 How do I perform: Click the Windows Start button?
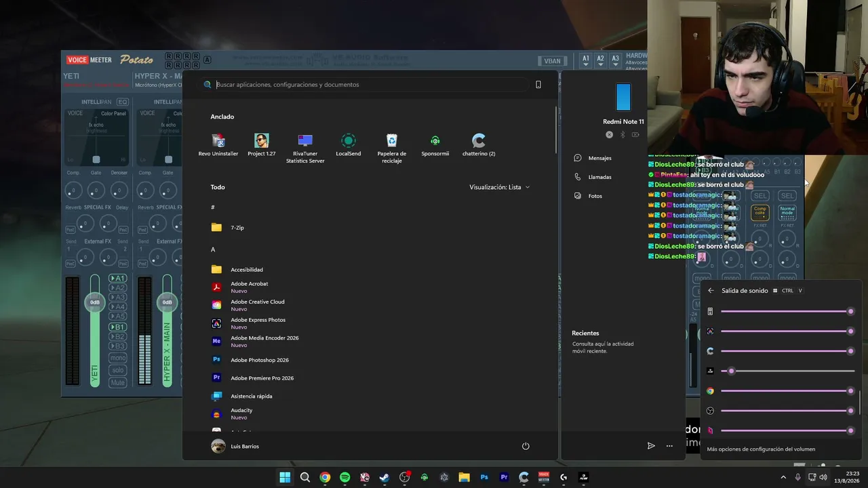coord(285,477)
